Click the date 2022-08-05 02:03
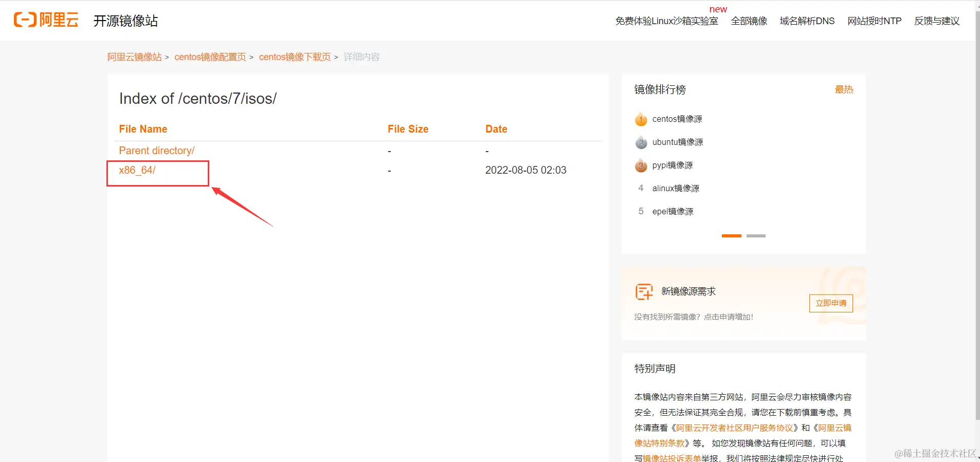This screenshot has width=980, height=462. pyautogui.click(x=525, y=170)
